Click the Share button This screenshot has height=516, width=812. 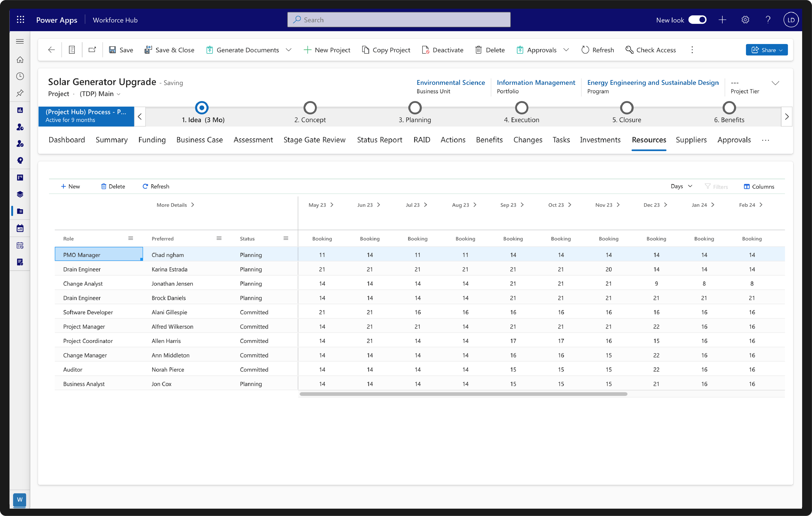[x=766, y=50]
